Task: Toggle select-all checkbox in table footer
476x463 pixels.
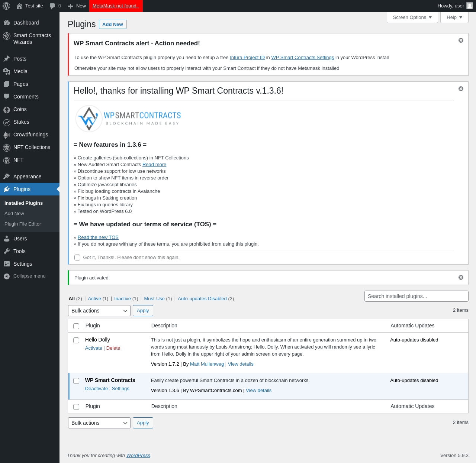Action: pos(76,407)
